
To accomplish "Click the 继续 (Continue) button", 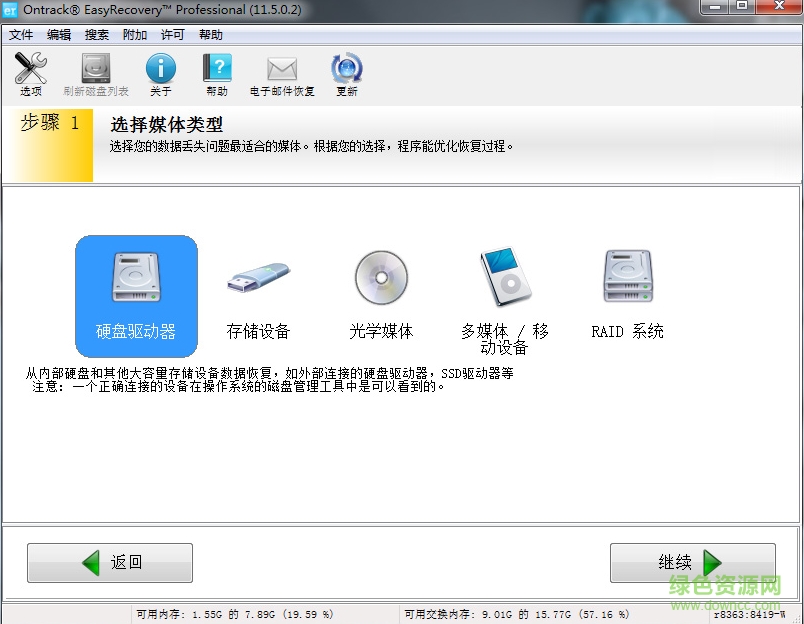I will pos(692,562).
